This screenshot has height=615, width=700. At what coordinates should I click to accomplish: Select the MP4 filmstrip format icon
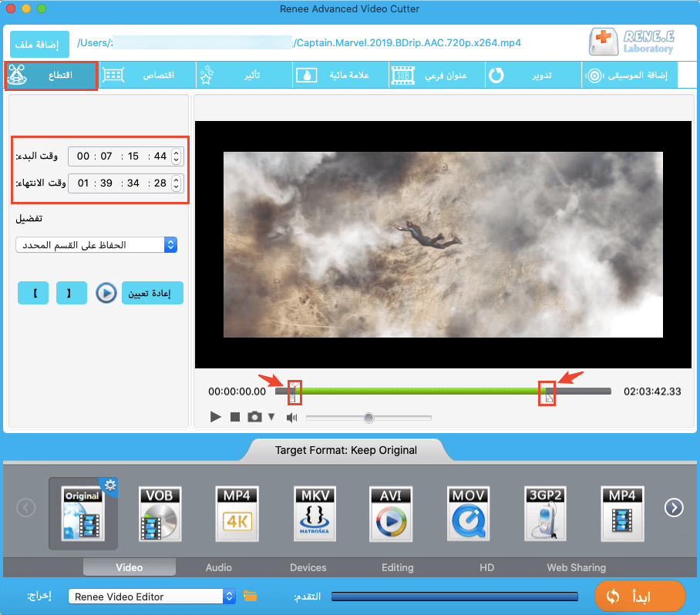point(622,514)
